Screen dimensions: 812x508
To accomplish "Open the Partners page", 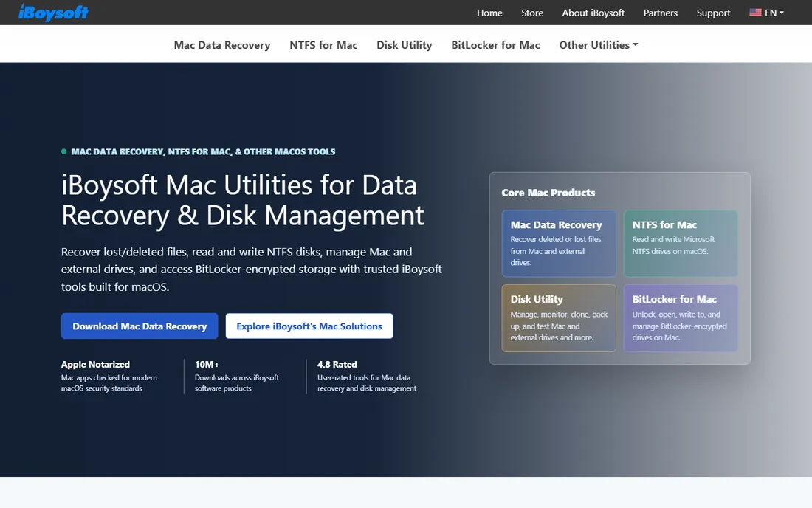I will pos(660,13).
